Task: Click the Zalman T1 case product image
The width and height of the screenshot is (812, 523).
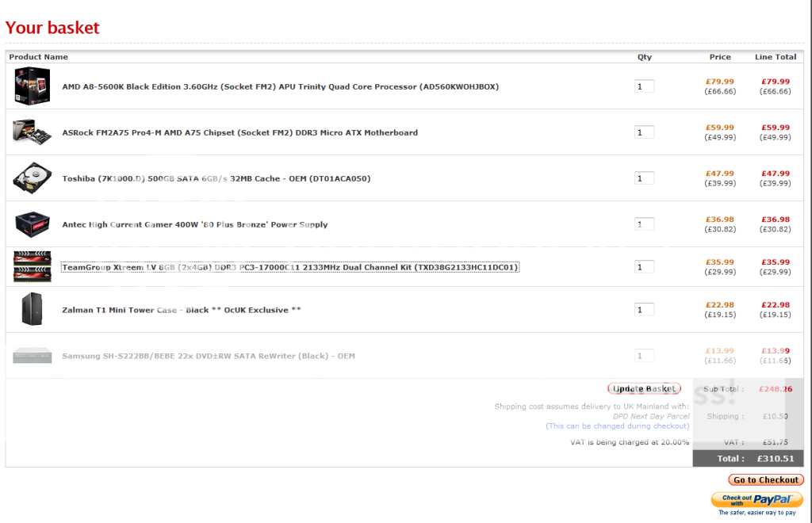Action: [32, 309]
